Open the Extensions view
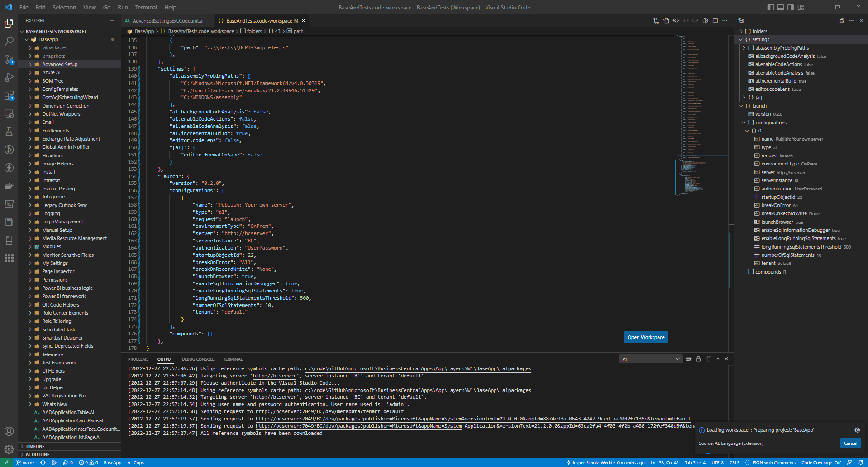868x467 pixels. click(x=9, y=95)
